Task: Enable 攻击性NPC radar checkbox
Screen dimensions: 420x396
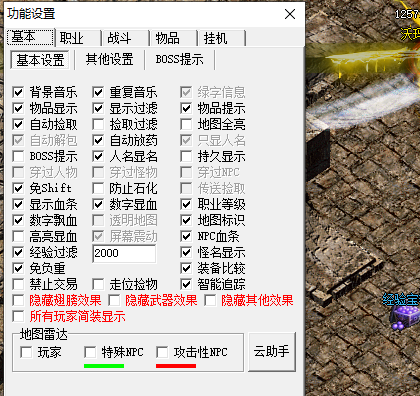Action: 162,352
